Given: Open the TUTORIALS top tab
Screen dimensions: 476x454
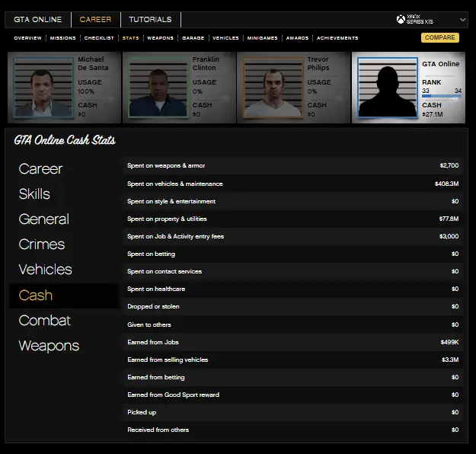Looking at the screenshot, I should (150, 19).
